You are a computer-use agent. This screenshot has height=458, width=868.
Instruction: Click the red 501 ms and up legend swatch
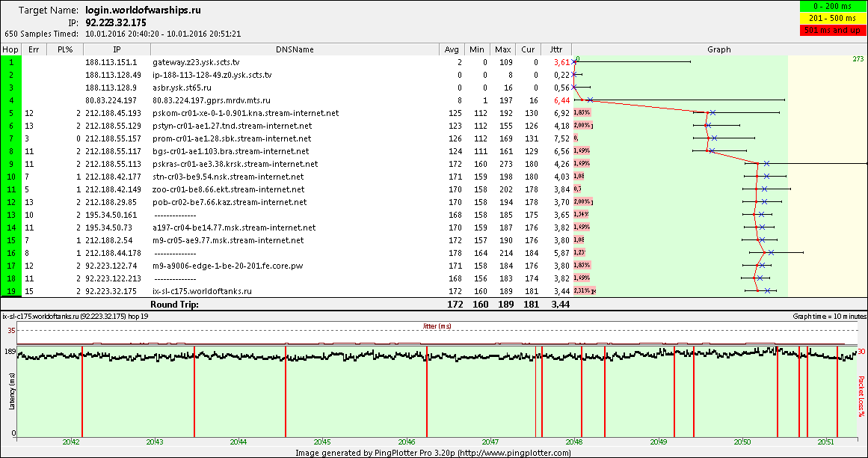tap(833, 31)
